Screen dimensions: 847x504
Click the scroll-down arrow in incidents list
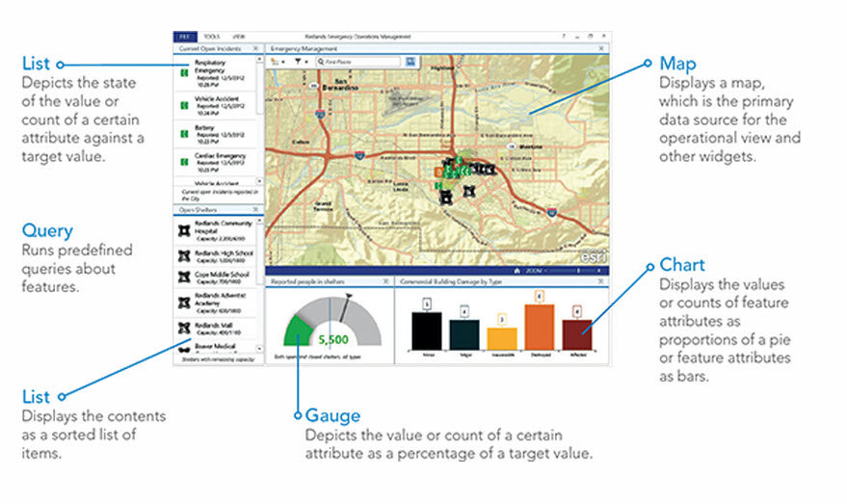click(x=259, y=181)
